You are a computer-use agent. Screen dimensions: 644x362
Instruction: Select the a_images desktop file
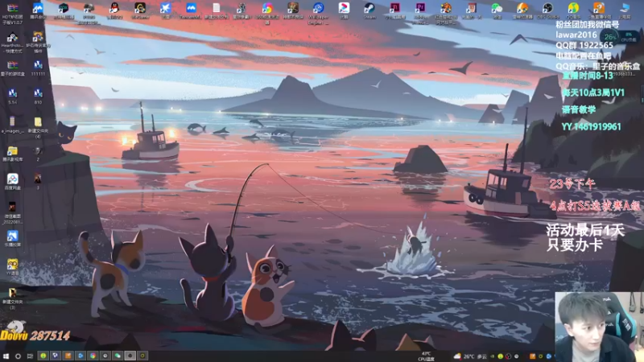coord(12,125)
